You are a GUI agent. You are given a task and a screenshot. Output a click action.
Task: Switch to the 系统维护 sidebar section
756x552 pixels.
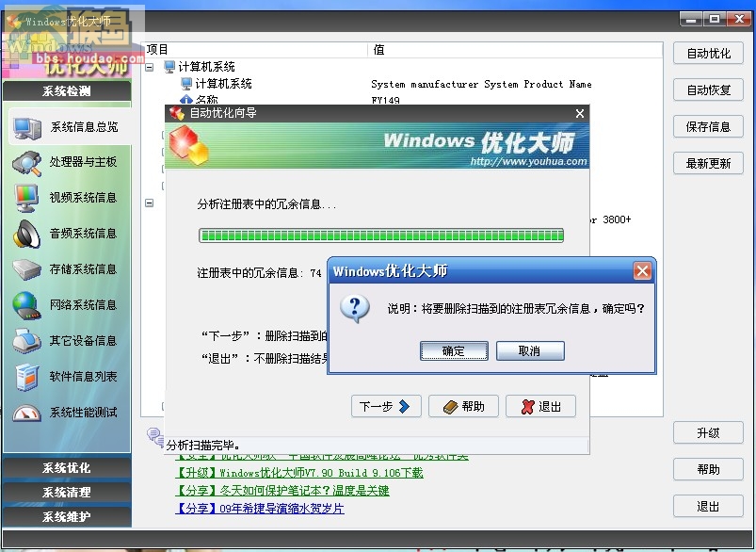coord(67,517)
